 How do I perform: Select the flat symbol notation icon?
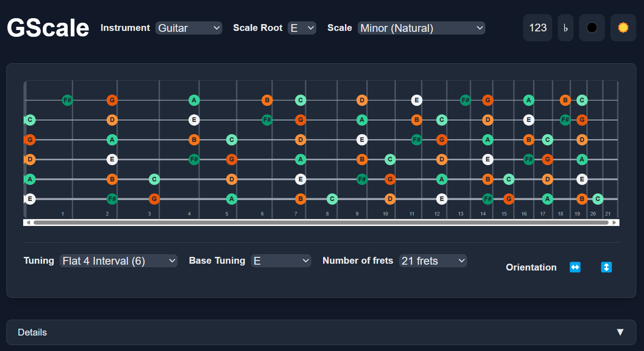[565, 27]
